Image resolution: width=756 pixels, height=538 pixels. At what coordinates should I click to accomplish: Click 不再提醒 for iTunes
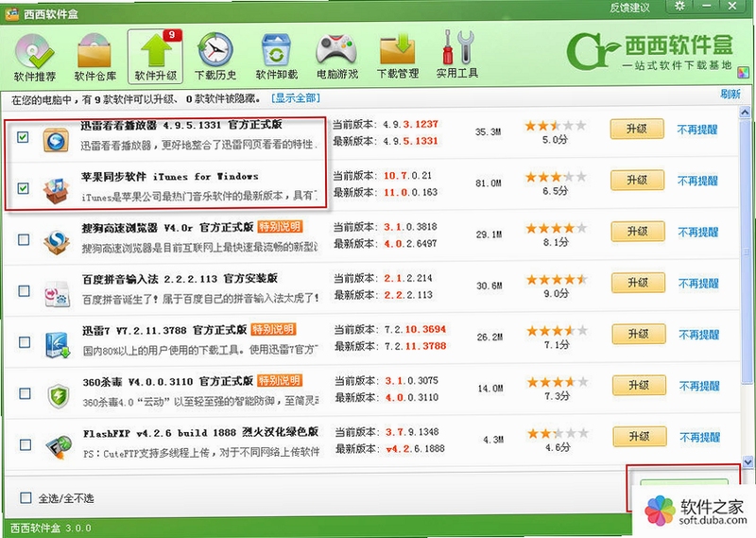(697, 181)
